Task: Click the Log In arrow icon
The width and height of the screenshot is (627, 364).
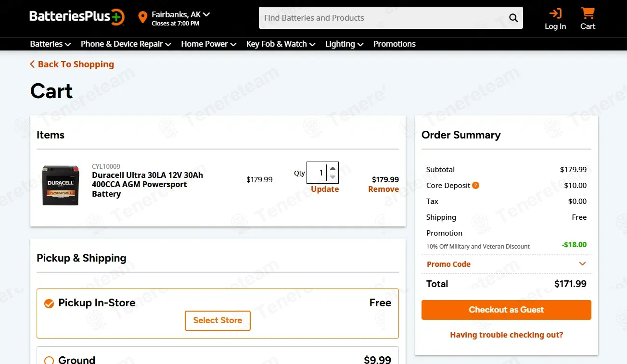Action: (x=555, y=13)
